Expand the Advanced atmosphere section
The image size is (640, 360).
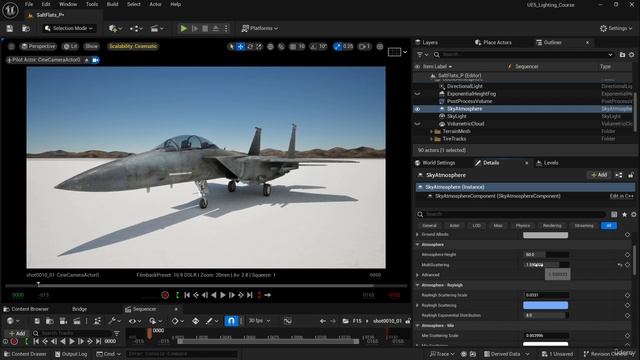point(418,275)
